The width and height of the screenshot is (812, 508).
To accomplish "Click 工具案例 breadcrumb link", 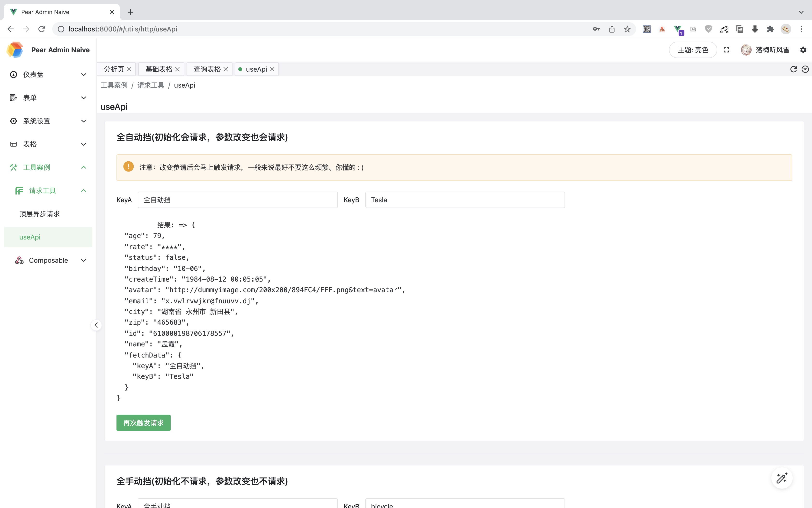I will (114, 85).
